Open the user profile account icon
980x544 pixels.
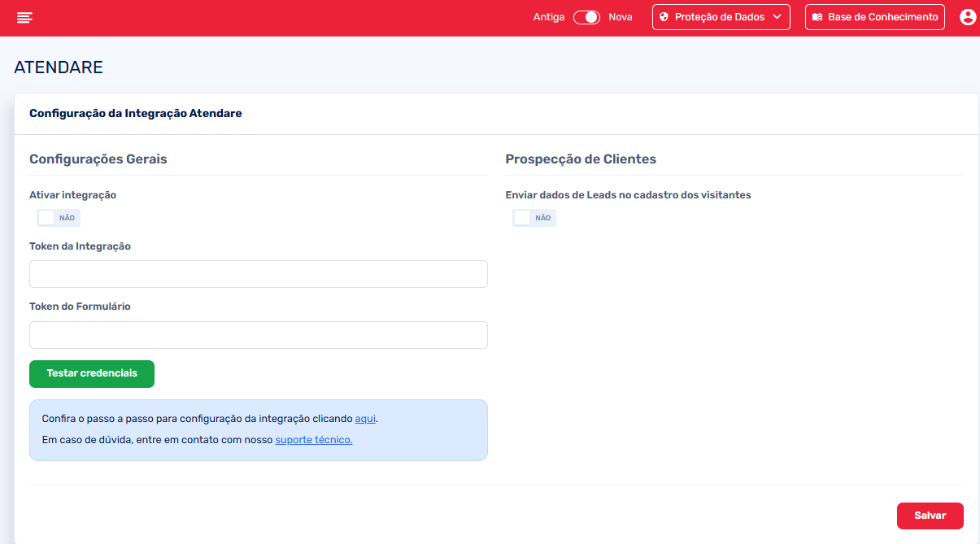(967, 17)
